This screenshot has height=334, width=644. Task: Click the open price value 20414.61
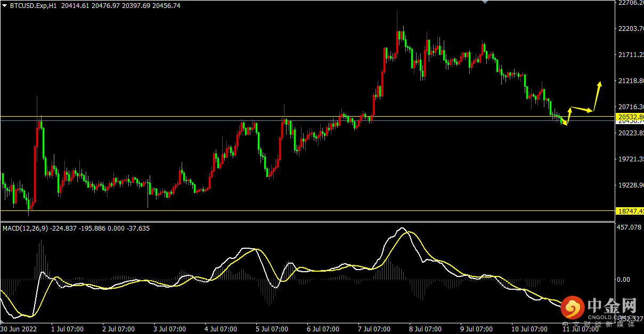coord(74,5)
